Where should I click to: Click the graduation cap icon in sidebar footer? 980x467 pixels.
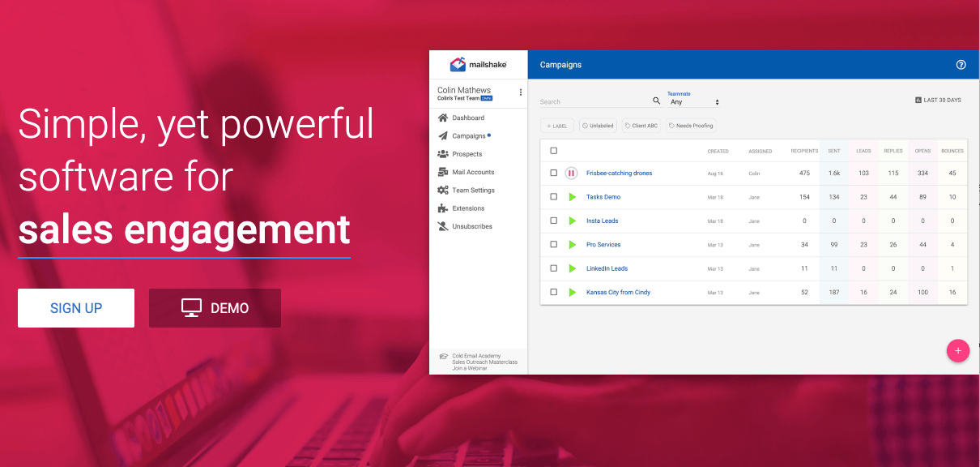(x=443, y=356)
